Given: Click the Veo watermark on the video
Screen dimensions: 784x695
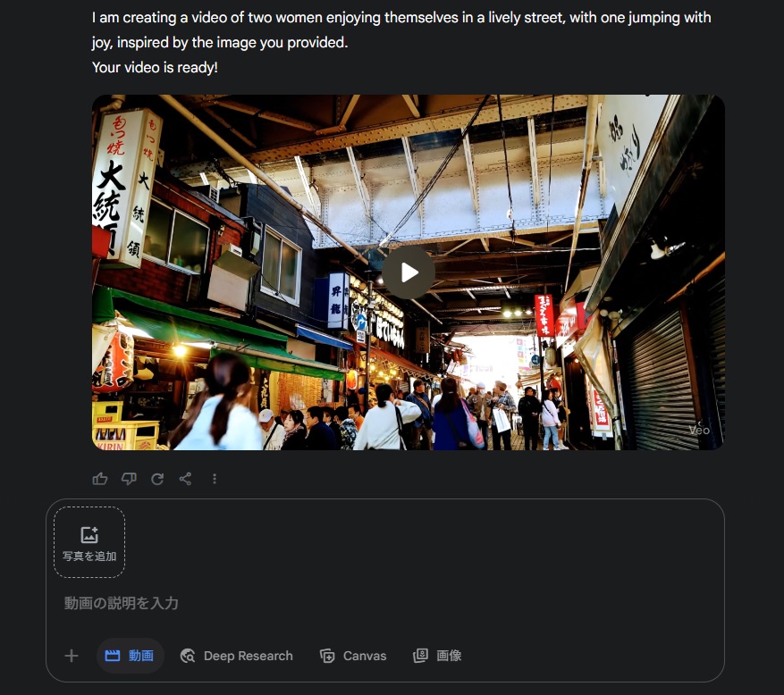Looking at the screenshot, I should click(x=699, y=430).
